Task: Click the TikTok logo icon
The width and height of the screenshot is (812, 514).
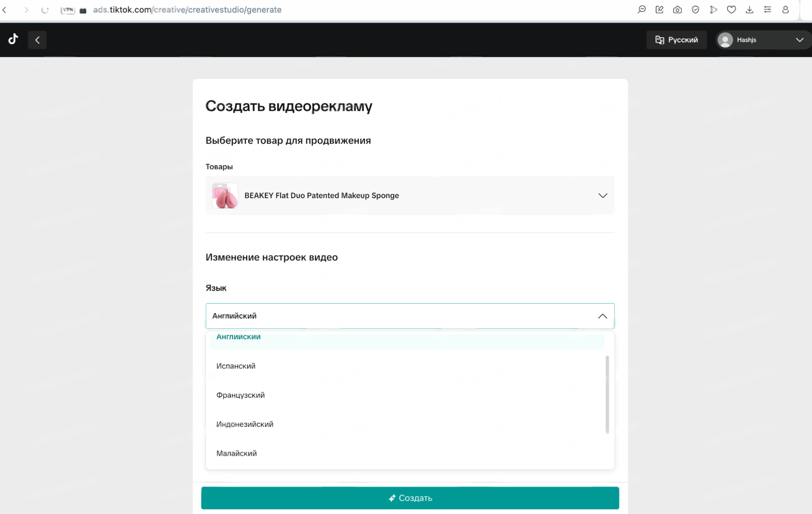Action: 13,39
